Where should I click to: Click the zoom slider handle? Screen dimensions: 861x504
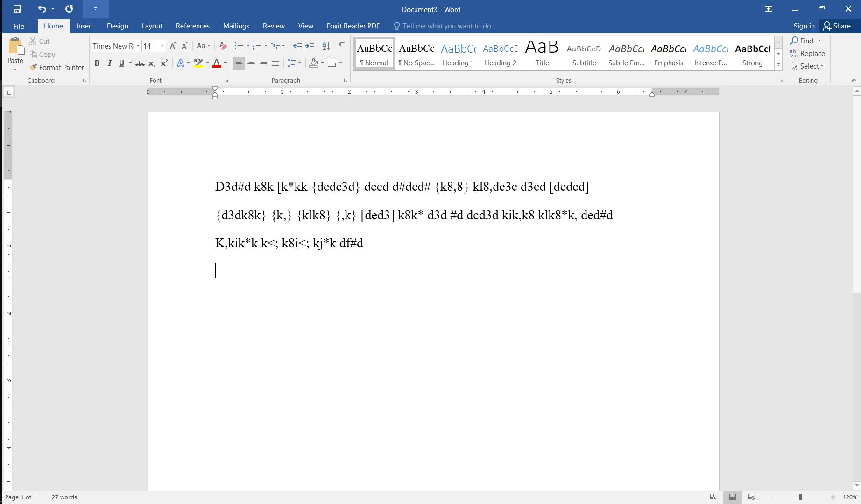[x=800, y=497]
